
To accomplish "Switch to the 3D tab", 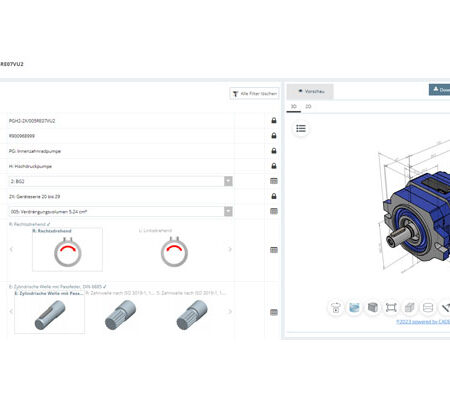I will (294, 107).
